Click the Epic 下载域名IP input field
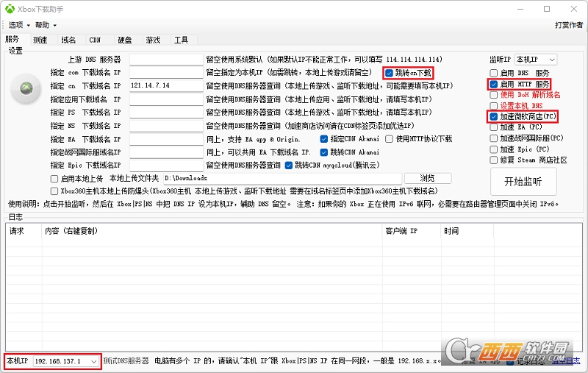Viewport: 588px width, 373px height. coord(167,165)
